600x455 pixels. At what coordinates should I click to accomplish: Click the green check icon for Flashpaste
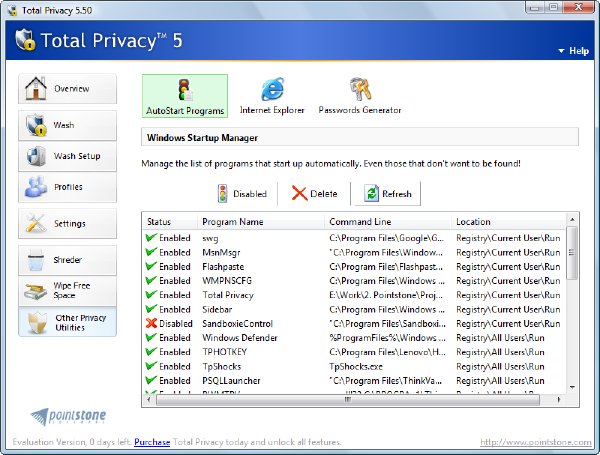click(x=151, y=266)
